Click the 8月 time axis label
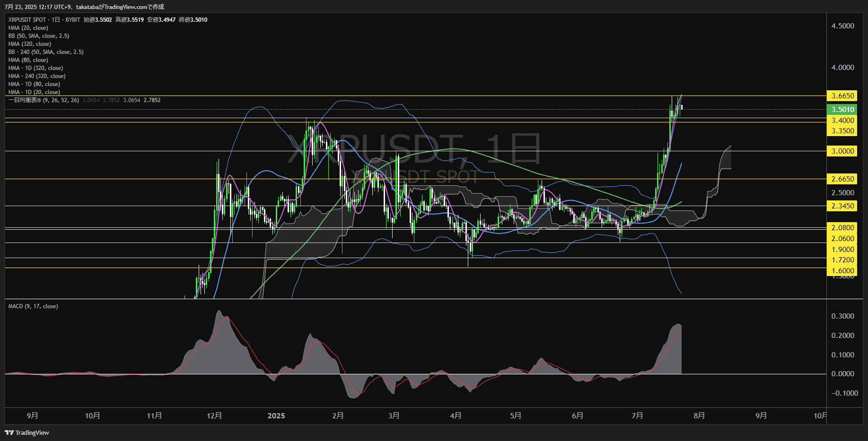This screenshot has height=441, width=868. 699,416
